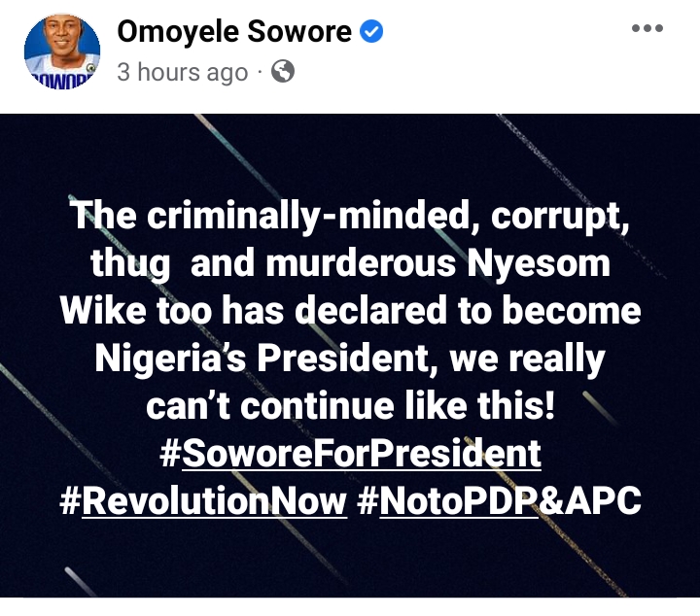Open Omoyele Sowore's profile picture
Image resolution: width=700 pixels, height=616 pixels.
point(57,51)
